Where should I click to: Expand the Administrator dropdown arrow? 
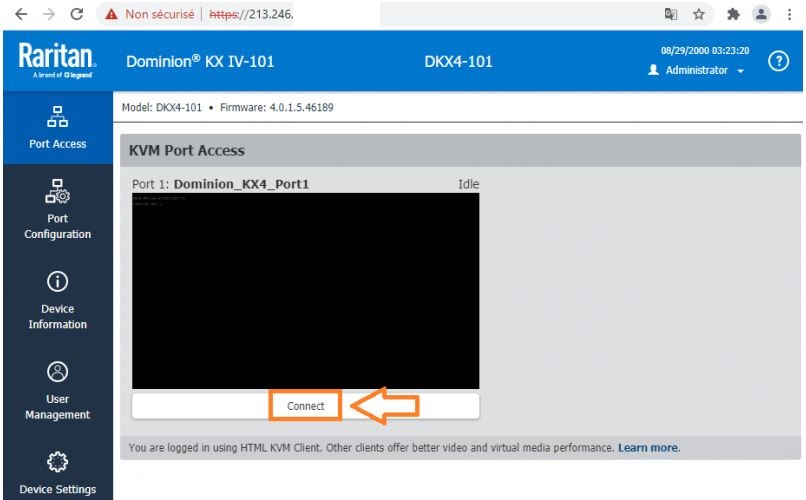tap(741, 71)
